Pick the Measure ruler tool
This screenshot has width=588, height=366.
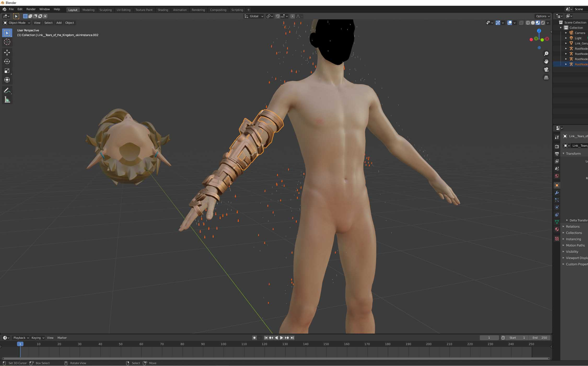7,100
